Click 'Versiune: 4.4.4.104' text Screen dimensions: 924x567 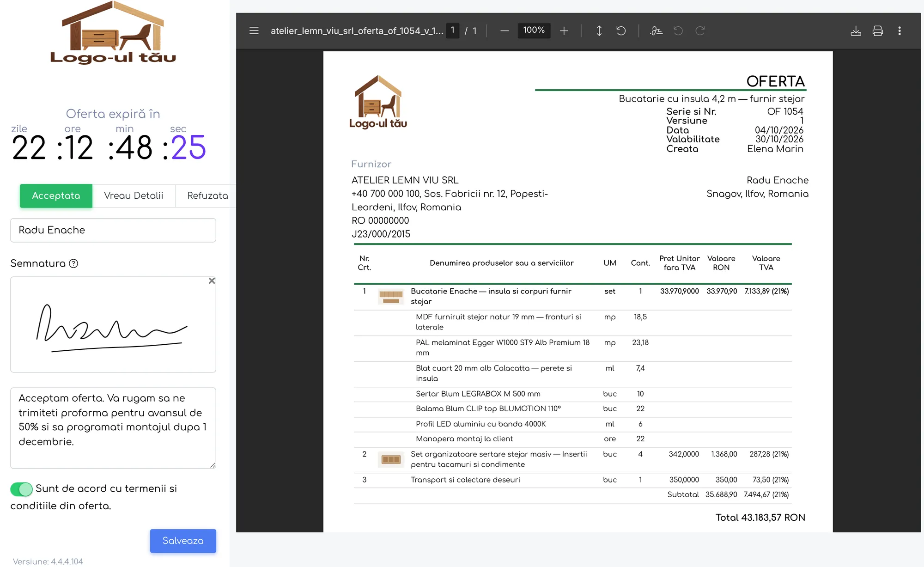[48, 561]
